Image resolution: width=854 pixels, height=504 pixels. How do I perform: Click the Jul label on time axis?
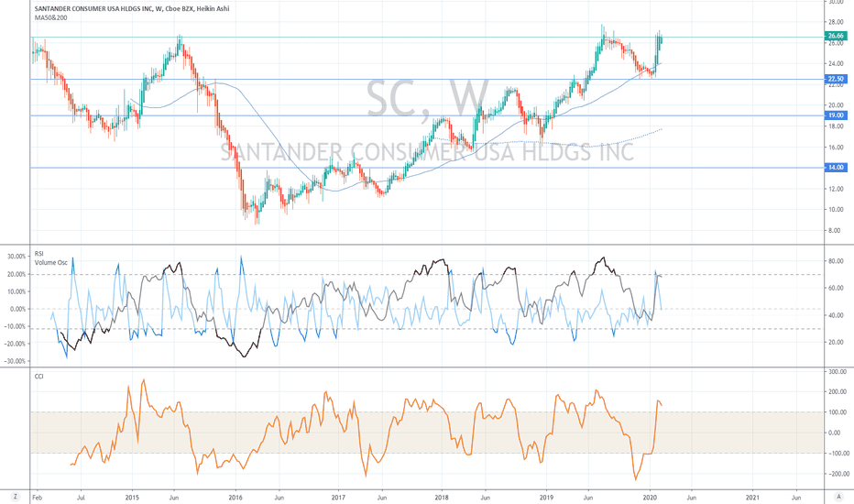pyautogui.click(x=82, y=498)
